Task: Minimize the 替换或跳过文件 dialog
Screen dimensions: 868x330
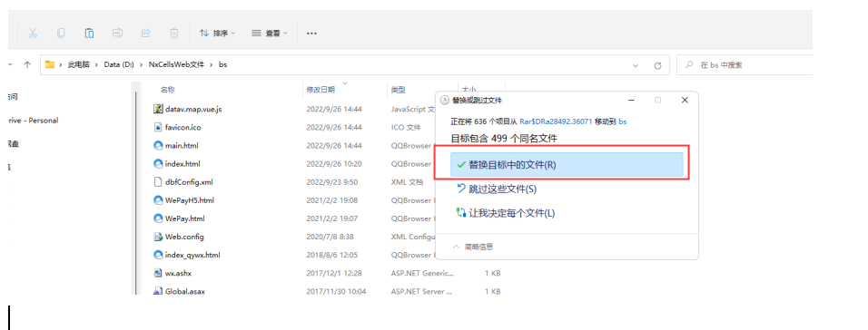Action: point(631,100)
